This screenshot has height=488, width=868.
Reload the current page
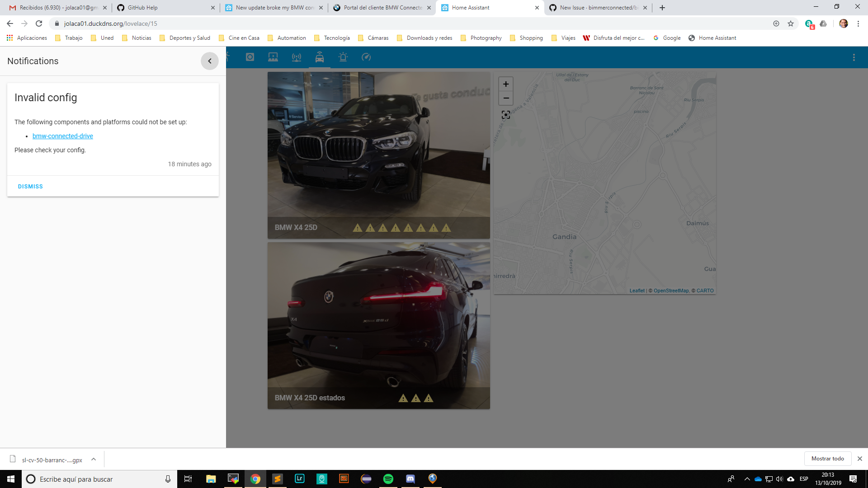coord(39,23)
